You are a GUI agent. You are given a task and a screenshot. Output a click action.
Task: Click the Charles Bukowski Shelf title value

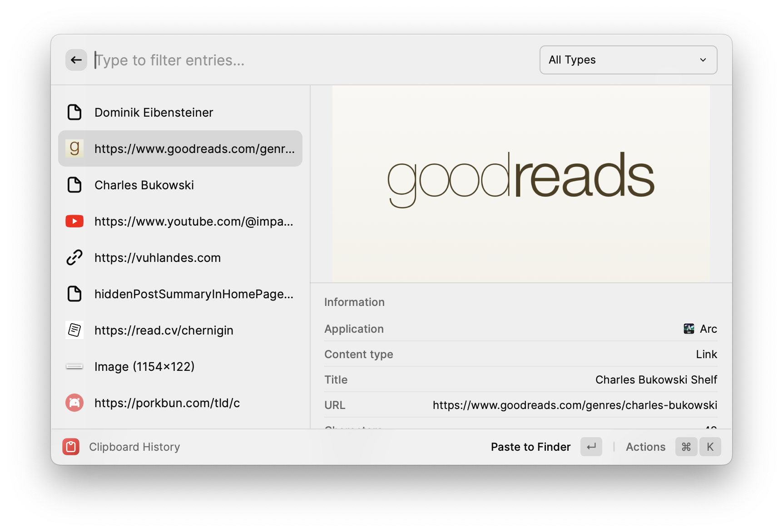point(656,379)
